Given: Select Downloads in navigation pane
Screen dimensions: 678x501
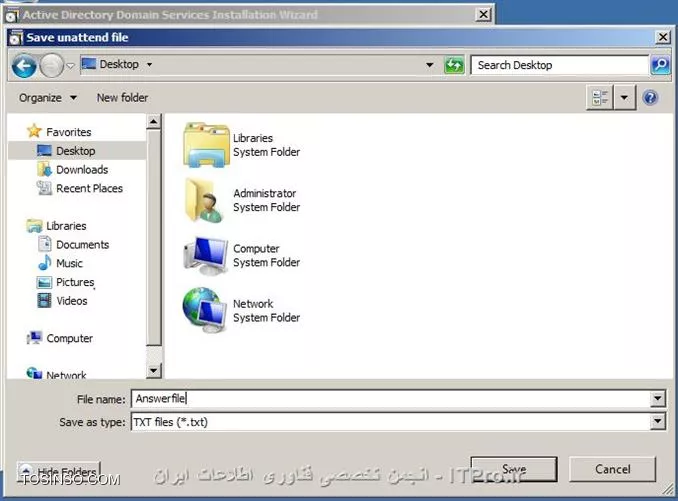Looking at the screenshot, I should (82, 169).
